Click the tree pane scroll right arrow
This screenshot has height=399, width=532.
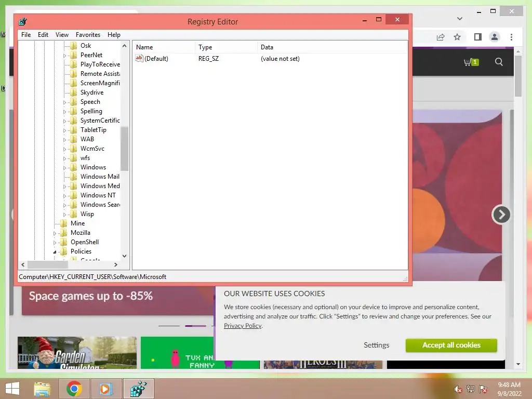pos(116,264)
